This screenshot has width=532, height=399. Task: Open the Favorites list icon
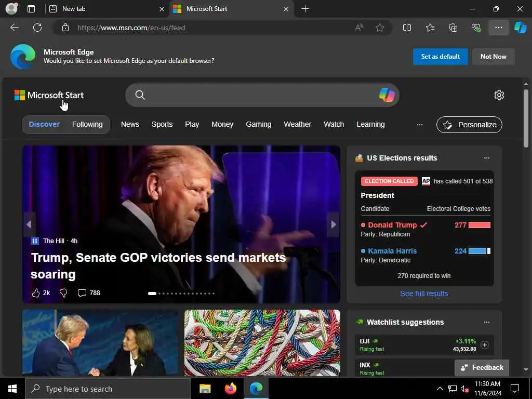pyautogui.click(x=430, y=28)
